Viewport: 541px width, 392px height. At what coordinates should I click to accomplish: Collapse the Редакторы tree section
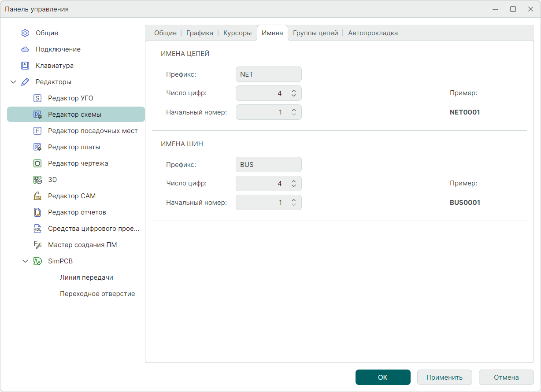pos(13,82)
